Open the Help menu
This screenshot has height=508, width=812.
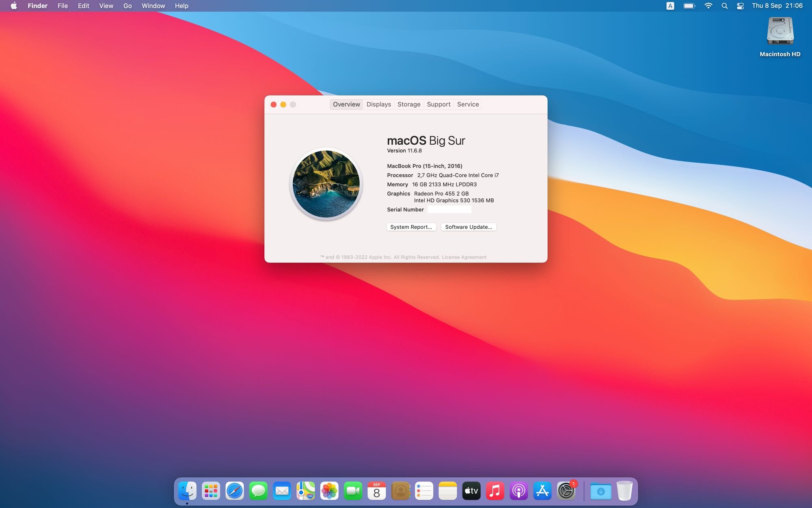181,6
